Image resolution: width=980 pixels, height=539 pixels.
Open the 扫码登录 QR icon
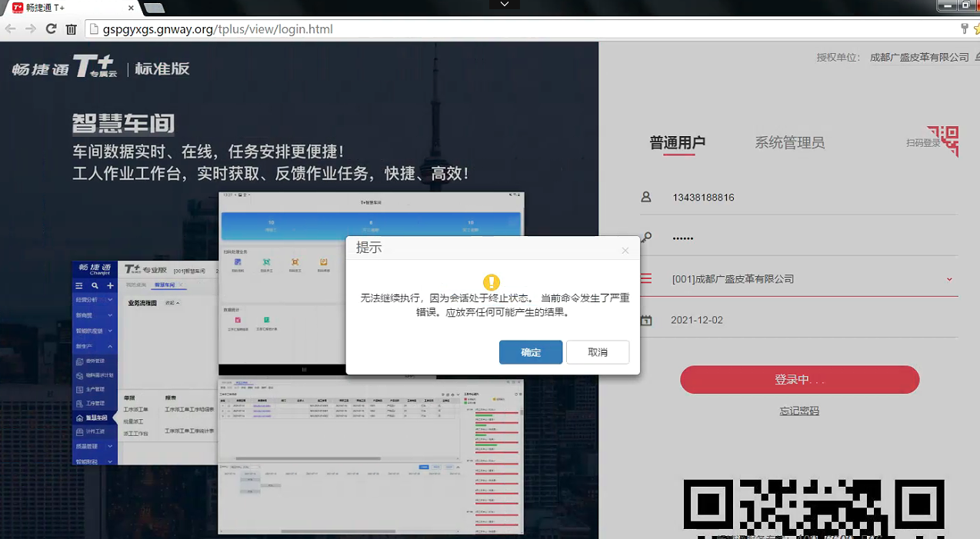click(942, 141)
